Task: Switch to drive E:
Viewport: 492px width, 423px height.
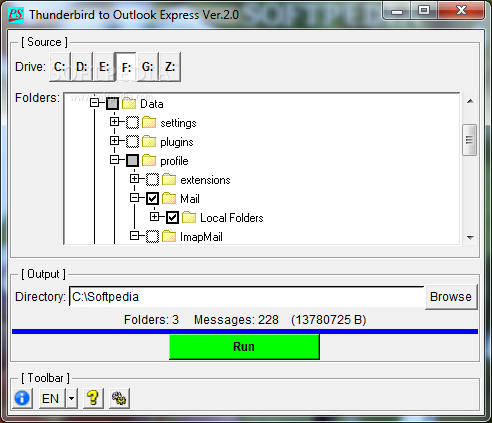Action: click(x=104, y=67)
